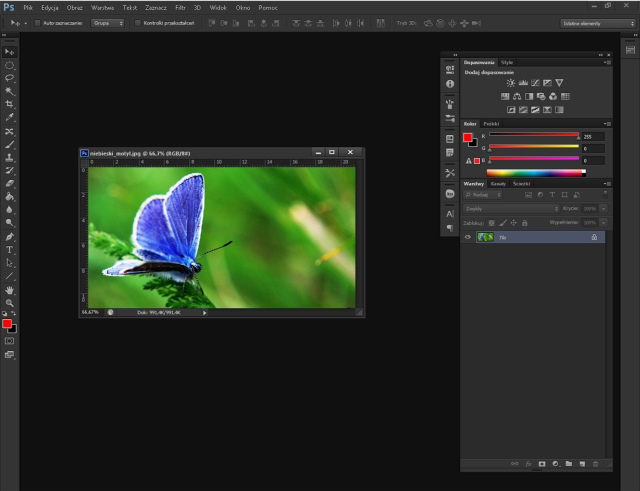Select the Pen tool
Image resolution: width=640 pixels, height=491 pixels.
pyautogui.click(x=9, y=237)
